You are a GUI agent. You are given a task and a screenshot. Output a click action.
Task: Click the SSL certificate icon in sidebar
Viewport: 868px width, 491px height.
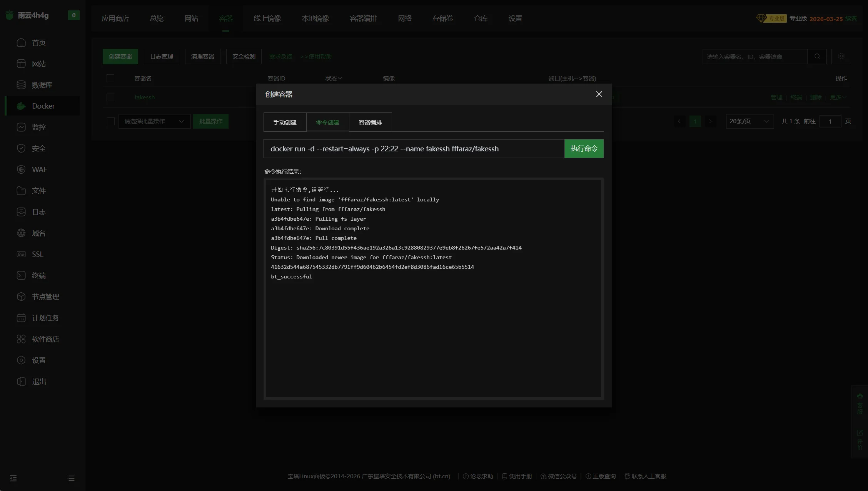coord(21,254)
